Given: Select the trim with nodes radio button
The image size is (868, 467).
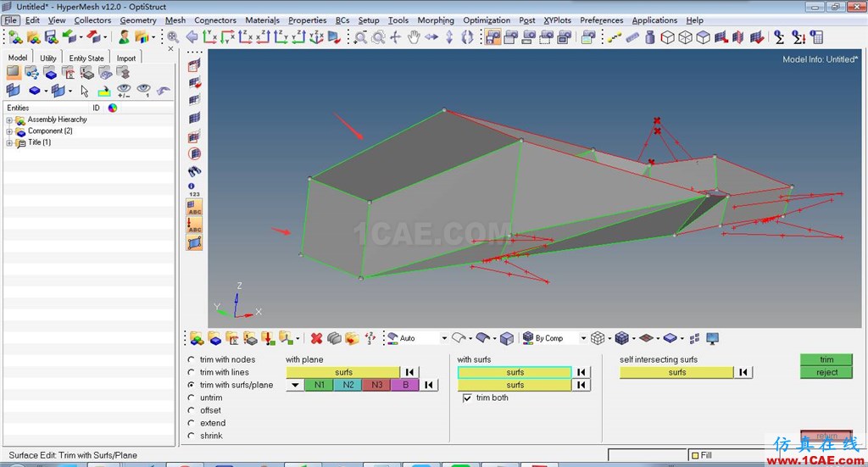Looking at the screenshot, I should (x=191, y=359).
